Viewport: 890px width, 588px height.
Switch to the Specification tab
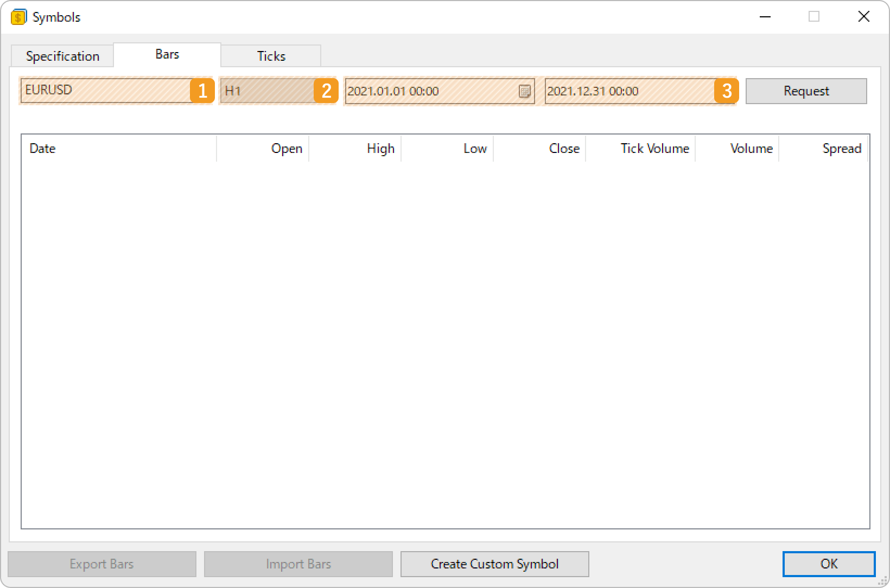62,56
